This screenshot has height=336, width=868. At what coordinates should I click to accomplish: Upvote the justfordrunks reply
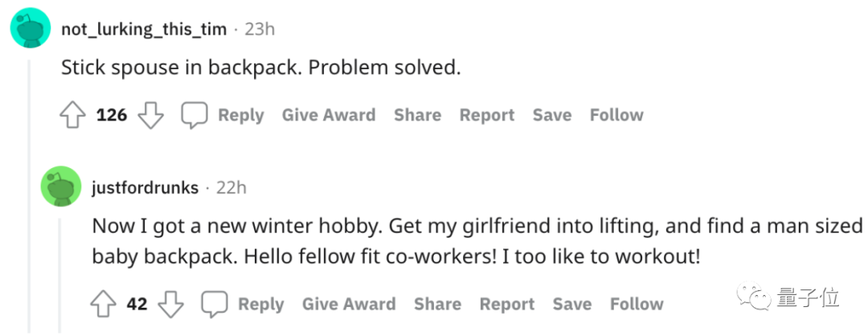(x=104, y=305)
